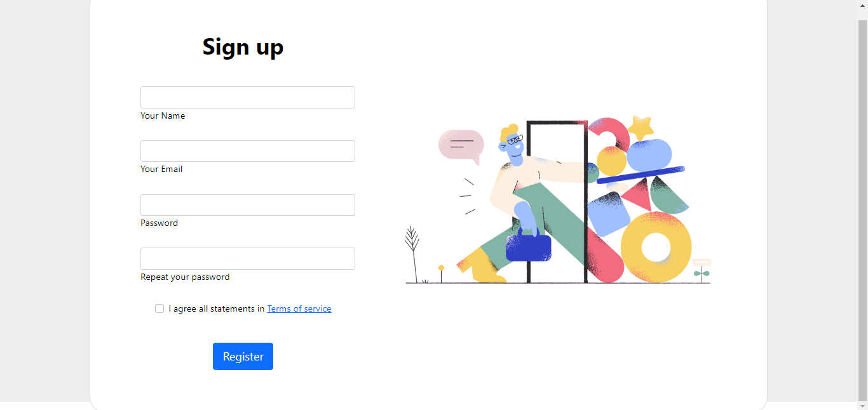Click the right-side scrollbar track
The image size is (868, 410).
863,203
